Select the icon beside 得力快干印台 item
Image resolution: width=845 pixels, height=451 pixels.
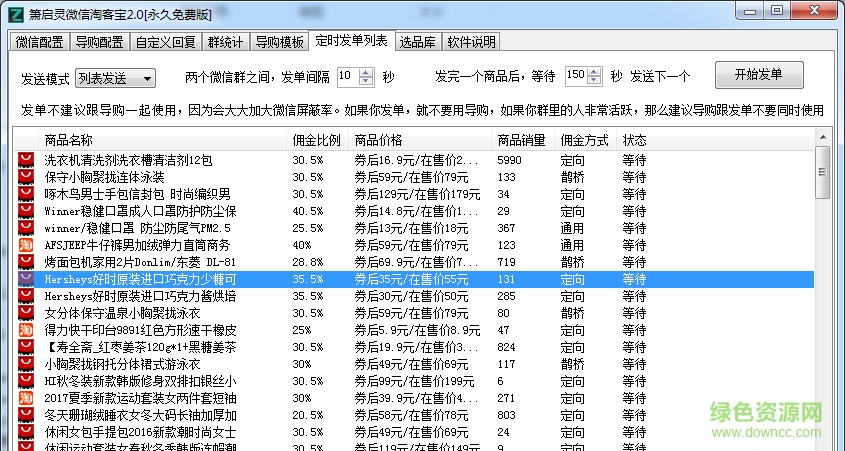pos(27,330)
